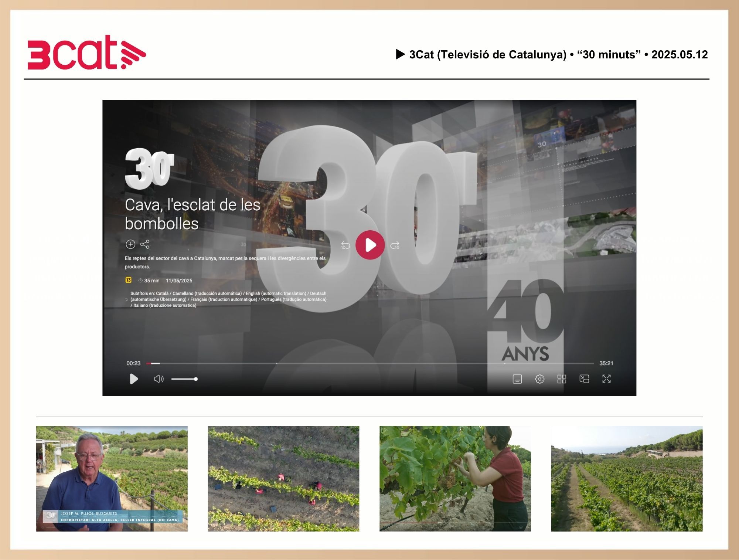Screen dimensions: 739x560
Task: Open the vineyard rows landscape thumbnail
Action: [627, 479]
